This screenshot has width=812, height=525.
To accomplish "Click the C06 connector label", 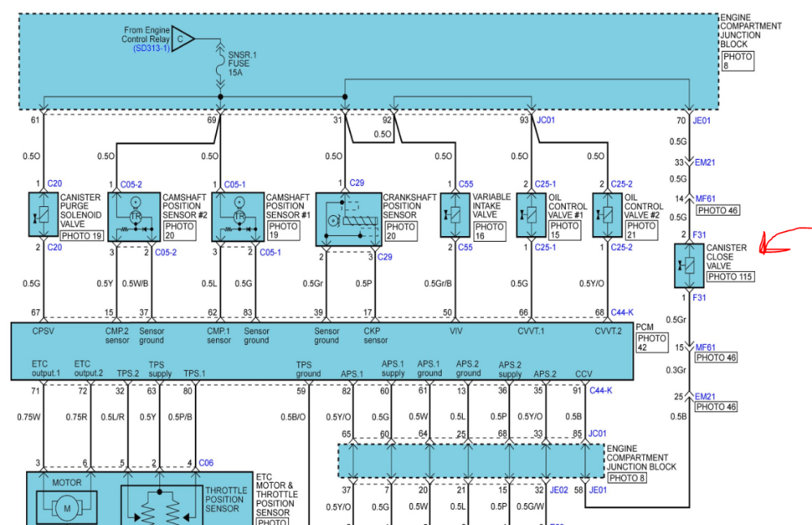I will (x=206, y=463).
